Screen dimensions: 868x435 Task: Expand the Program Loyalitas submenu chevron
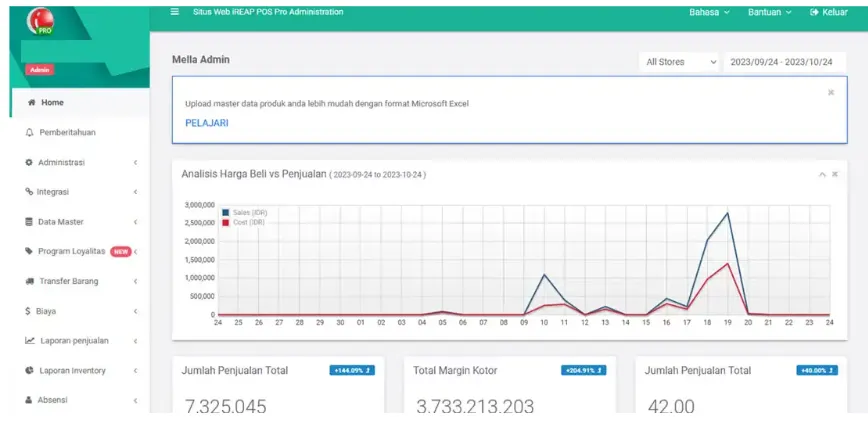(136, 251)
